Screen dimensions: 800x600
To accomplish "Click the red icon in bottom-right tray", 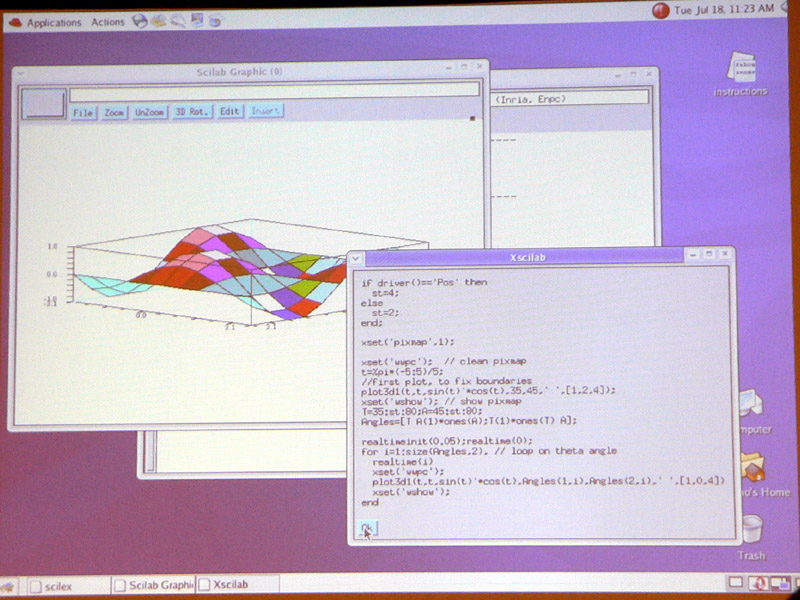I will click(758, 584).
